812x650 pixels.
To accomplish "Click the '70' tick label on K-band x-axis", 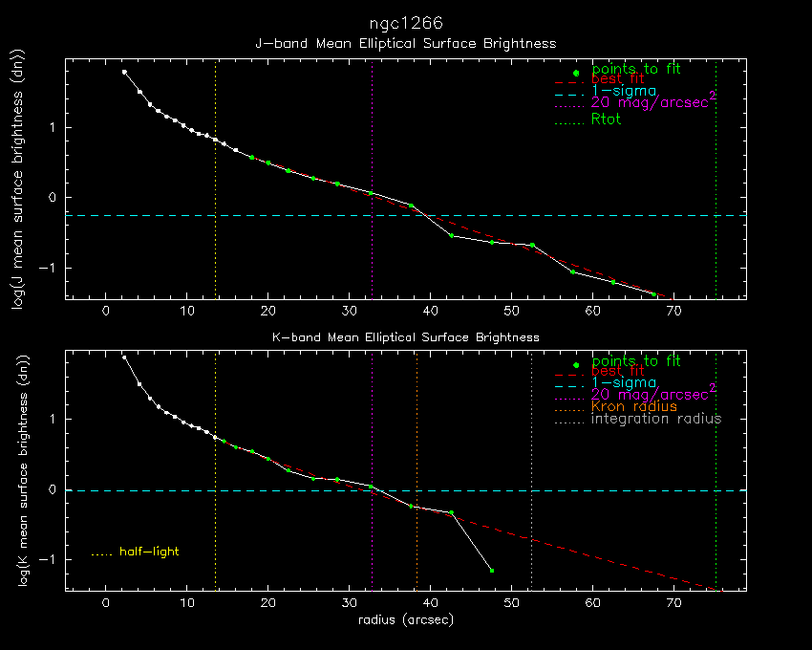I will 674,603.
